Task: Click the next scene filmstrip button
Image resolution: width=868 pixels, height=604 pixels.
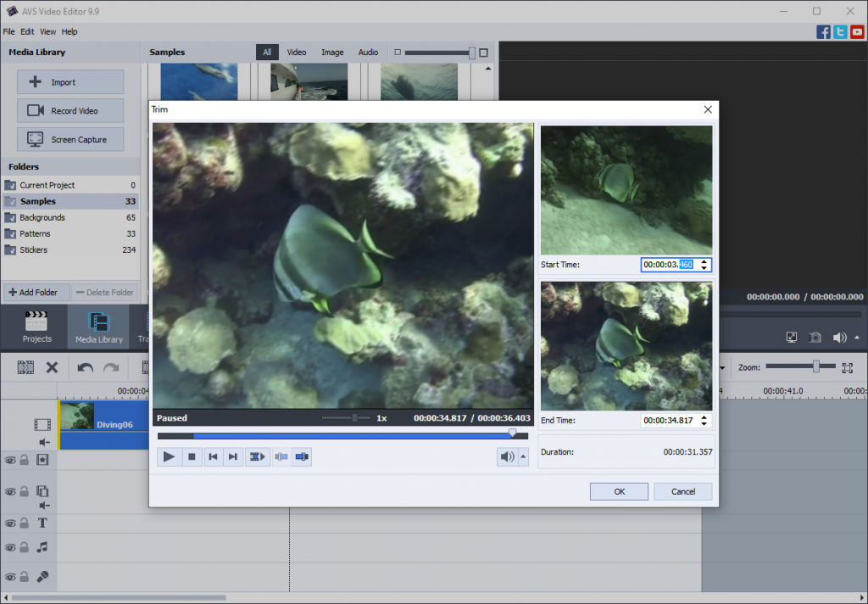Action: [x=257, y=457]
